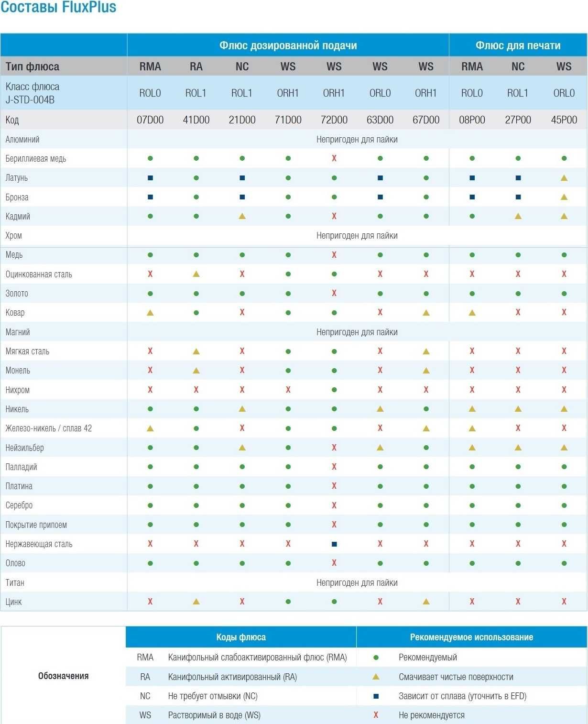This screenshot has width=588, height=724.
Task: Click the header Флюс для печати
Action: pyautogui.click(x=518, y=45)
